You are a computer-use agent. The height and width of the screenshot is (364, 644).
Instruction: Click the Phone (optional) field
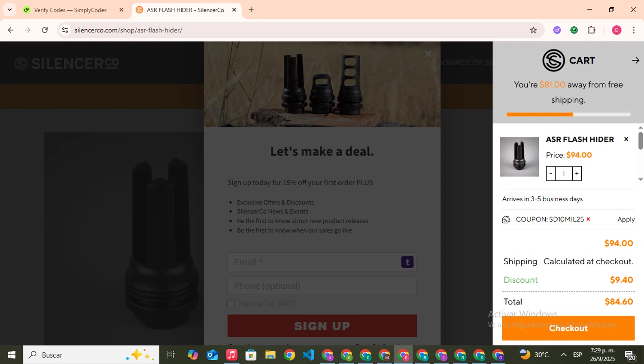pos(322,286)
